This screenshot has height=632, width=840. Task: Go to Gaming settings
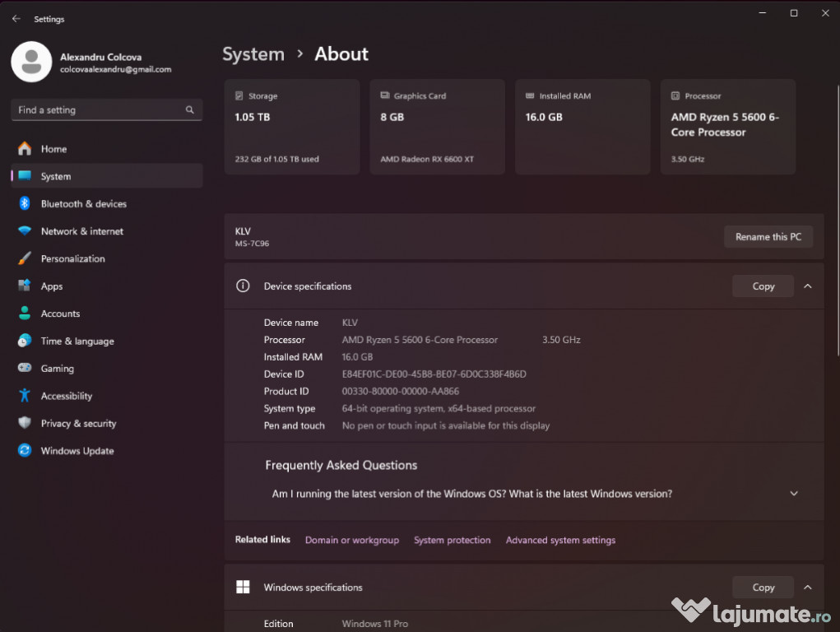tap(107, 368)
